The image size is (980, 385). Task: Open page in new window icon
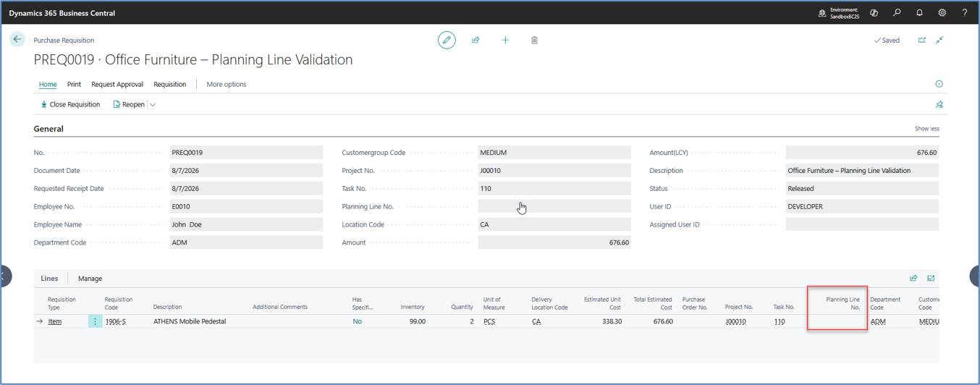tap(922, 41)
